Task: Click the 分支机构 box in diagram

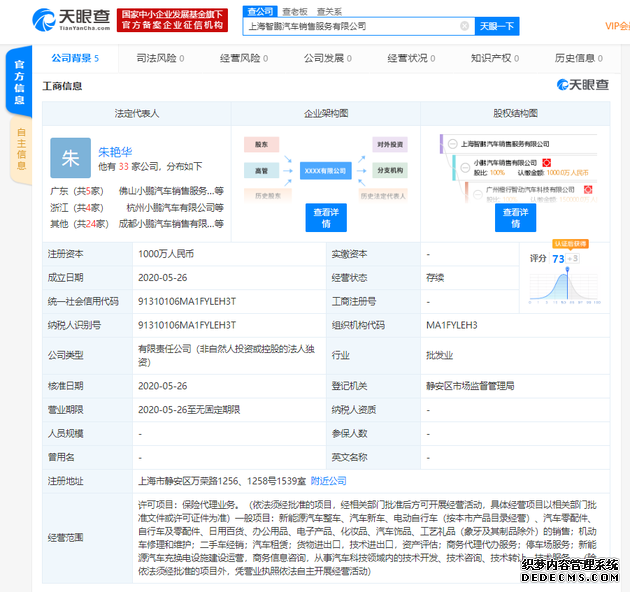Action: (x=390, y=170)
